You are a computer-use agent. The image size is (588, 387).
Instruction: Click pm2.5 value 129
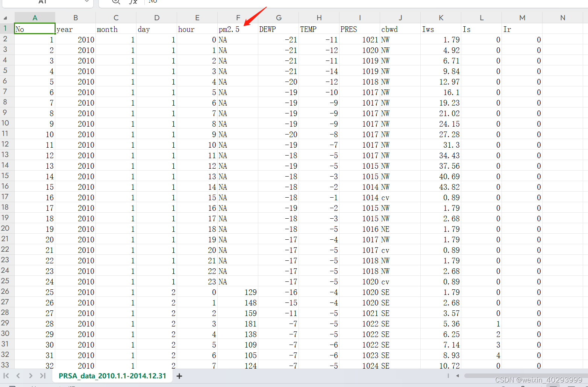click(x=238, y=292)
